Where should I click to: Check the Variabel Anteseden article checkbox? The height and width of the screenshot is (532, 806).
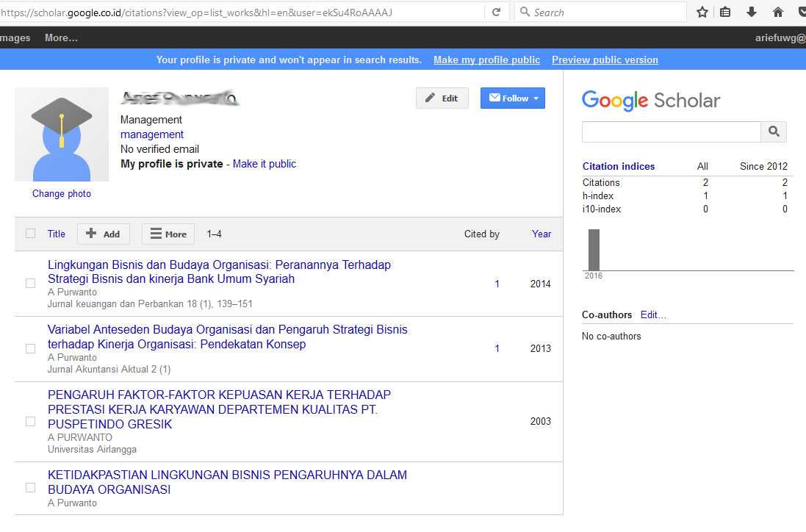[30, 348]
